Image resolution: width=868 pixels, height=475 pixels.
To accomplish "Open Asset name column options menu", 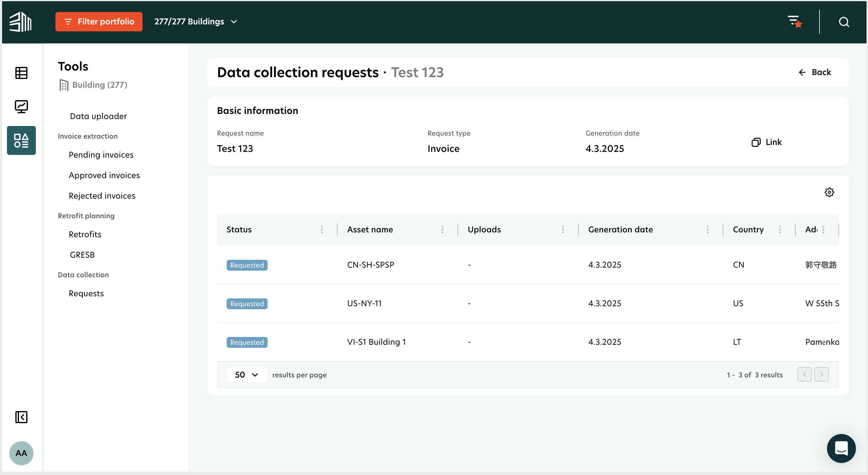I will pyautogui.click(x=442, y=230).
